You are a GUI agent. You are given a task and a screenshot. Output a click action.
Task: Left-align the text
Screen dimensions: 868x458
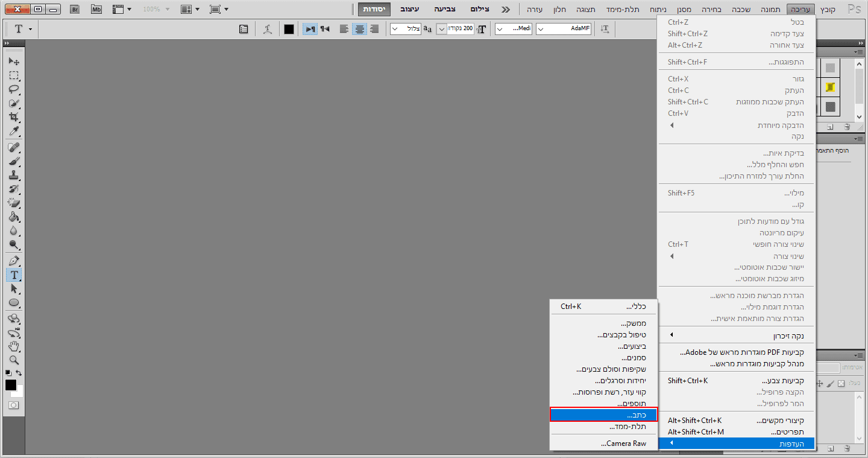[x=344, y=29]
